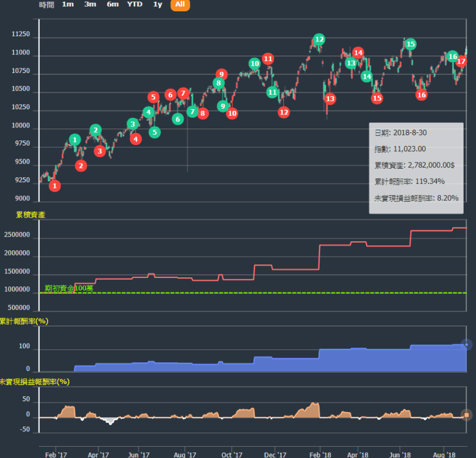Click green trade marker number 2
476x458 pixels.
tap(96, 130)
